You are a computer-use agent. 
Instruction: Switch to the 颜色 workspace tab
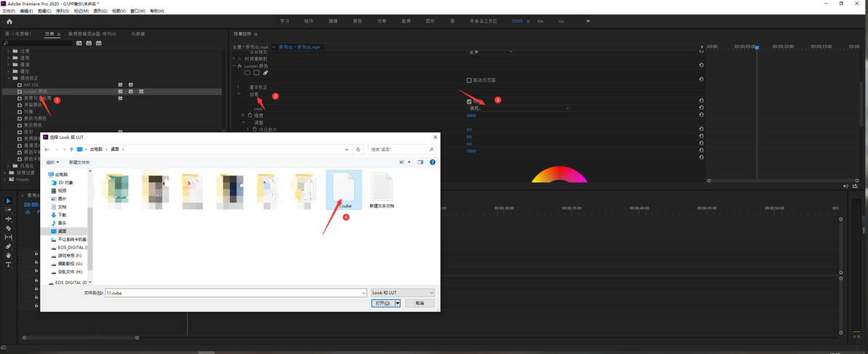coord(358,21)
